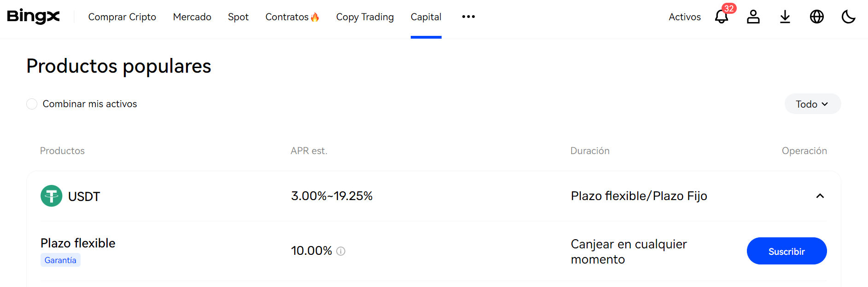
Task: Click the USDT coin icon
Action: pos(52,196)
